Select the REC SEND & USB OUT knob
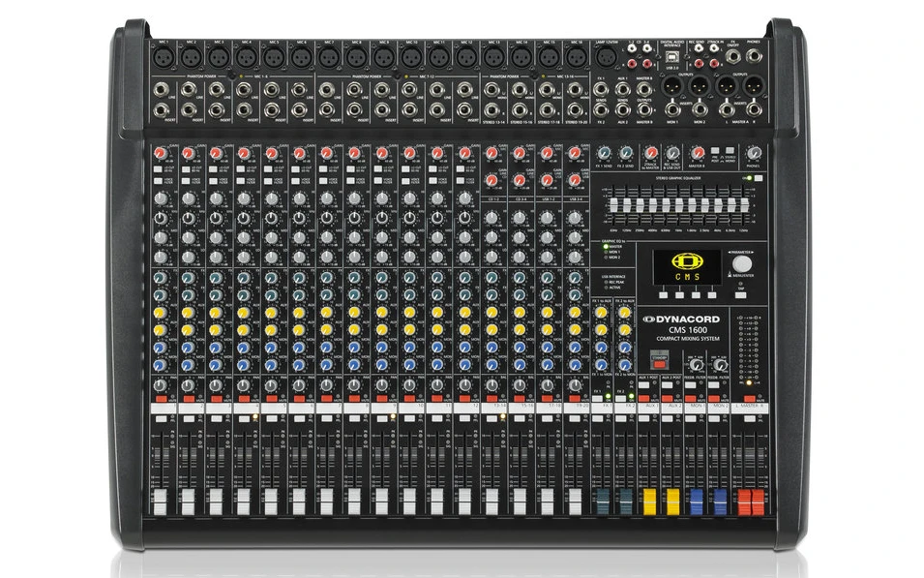The height and width of the screenshot is (578, 924). (671, 152)
